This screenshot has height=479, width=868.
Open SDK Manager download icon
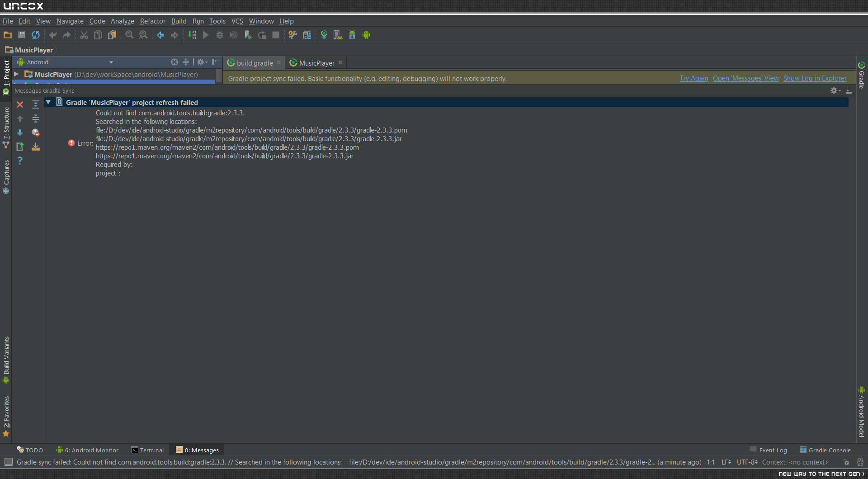[352, 35]
